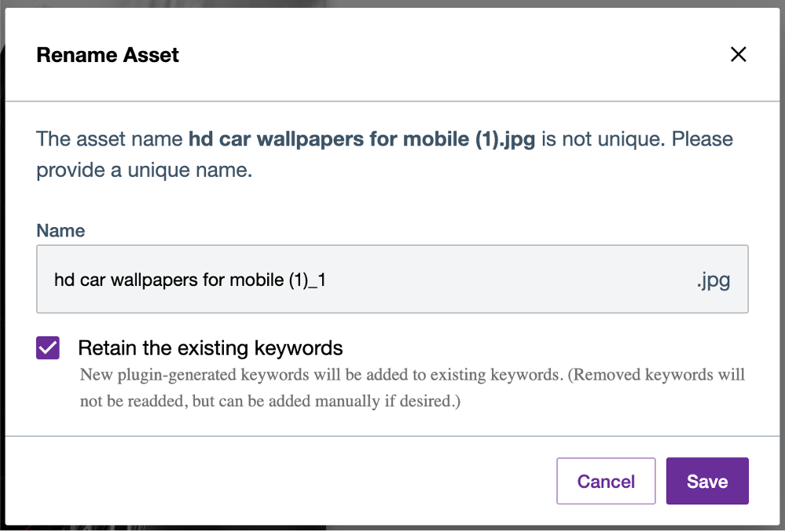Close the Rename Asset dialog
This screenshot has height=532, width=785.
[x=738, y=54]
